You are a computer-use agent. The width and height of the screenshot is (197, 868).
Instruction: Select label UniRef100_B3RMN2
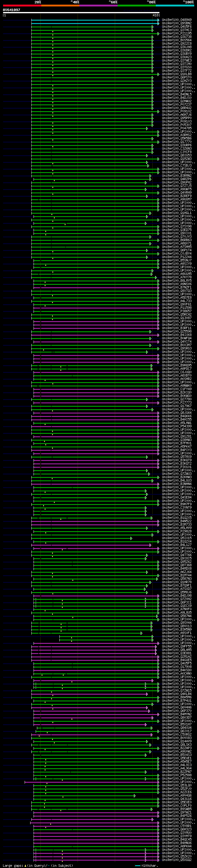177,176
